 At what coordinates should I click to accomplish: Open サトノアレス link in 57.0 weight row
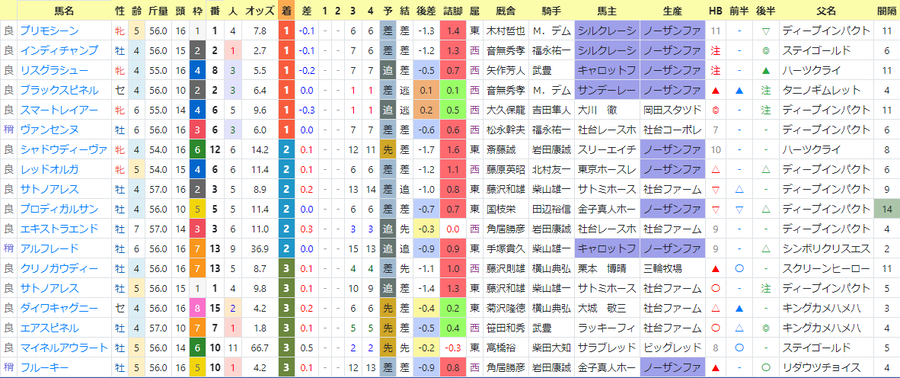click(x=49, y=189)
